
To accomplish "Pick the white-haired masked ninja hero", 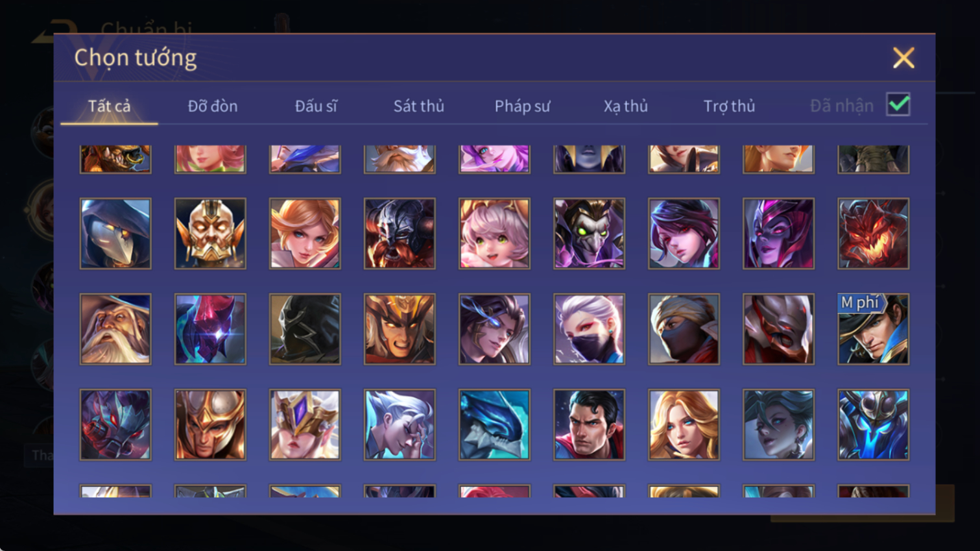I will 589,329.
